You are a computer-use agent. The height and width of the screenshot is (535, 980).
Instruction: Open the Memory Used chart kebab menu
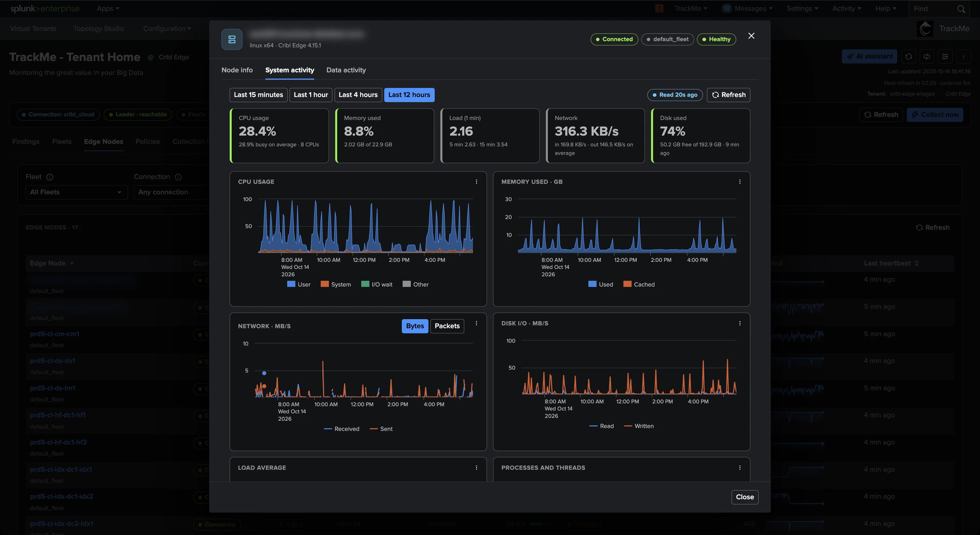point(740,182)
